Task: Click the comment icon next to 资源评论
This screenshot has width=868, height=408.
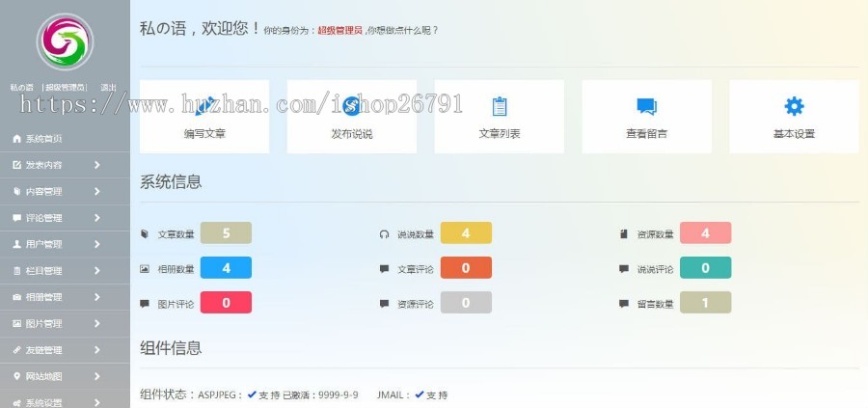Action: pos(384,304)
